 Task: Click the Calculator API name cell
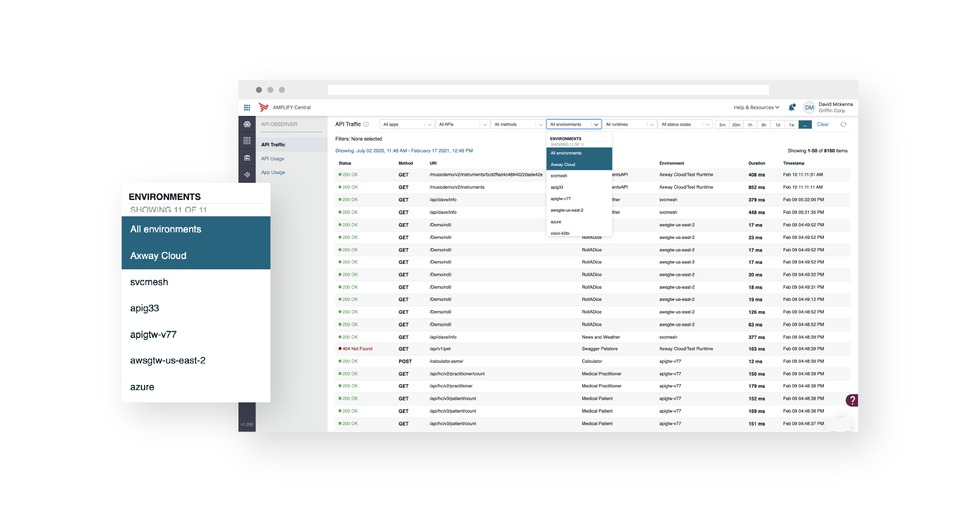pos(592,361)
